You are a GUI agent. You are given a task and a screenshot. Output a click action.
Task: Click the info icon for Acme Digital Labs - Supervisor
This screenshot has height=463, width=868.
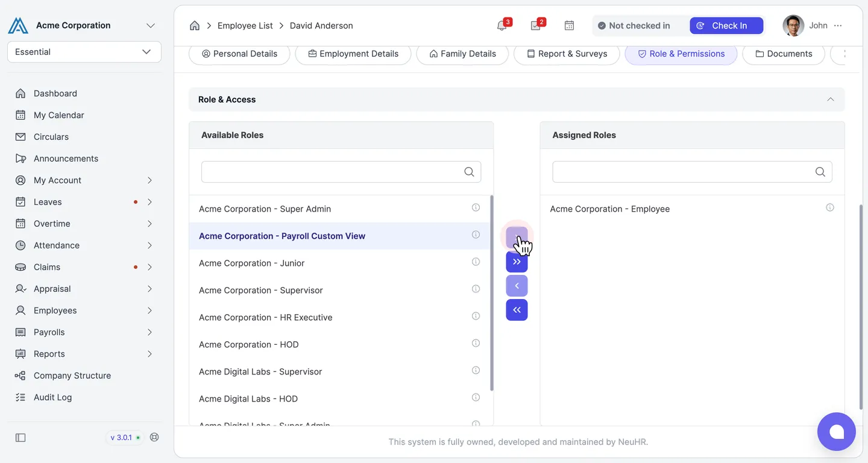click(476, 370)
